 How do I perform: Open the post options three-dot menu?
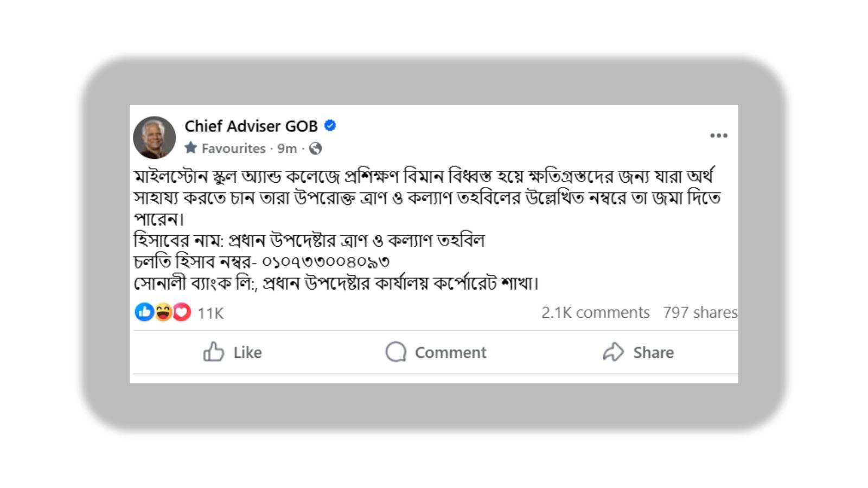click(719, 136)
